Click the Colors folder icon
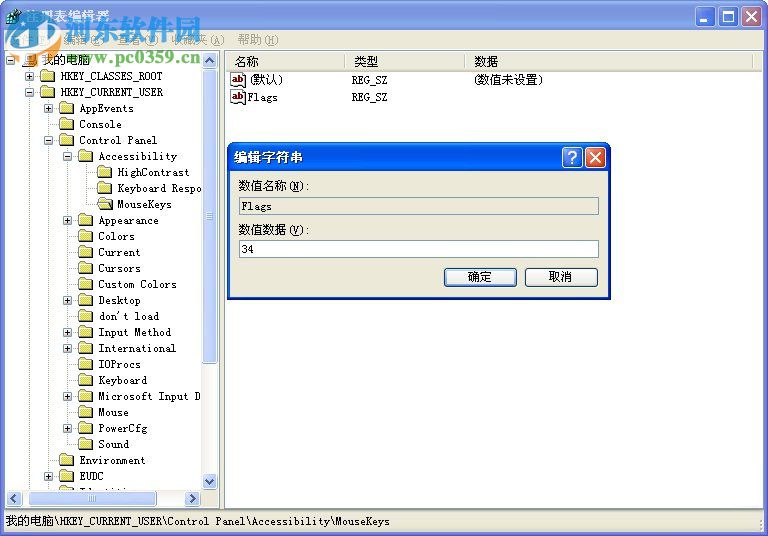The height and width of the screenshot is (536, 768). click(86, 236)
